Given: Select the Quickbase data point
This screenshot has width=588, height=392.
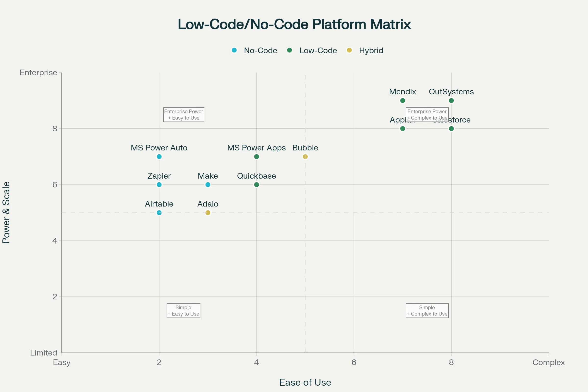Looking at the screenshot, I should click(x=256, y=184).
